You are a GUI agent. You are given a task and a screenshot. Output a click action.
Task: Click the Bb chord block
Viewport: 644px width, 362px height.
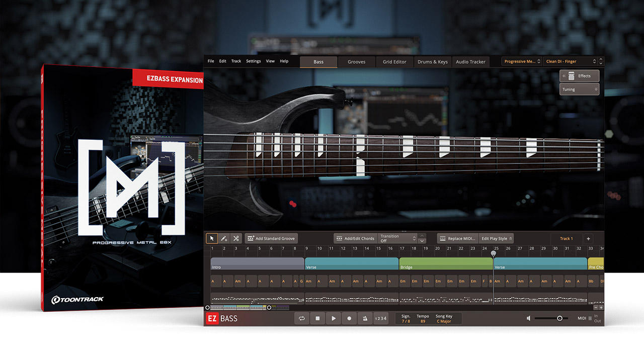click(x=593, y=281)
